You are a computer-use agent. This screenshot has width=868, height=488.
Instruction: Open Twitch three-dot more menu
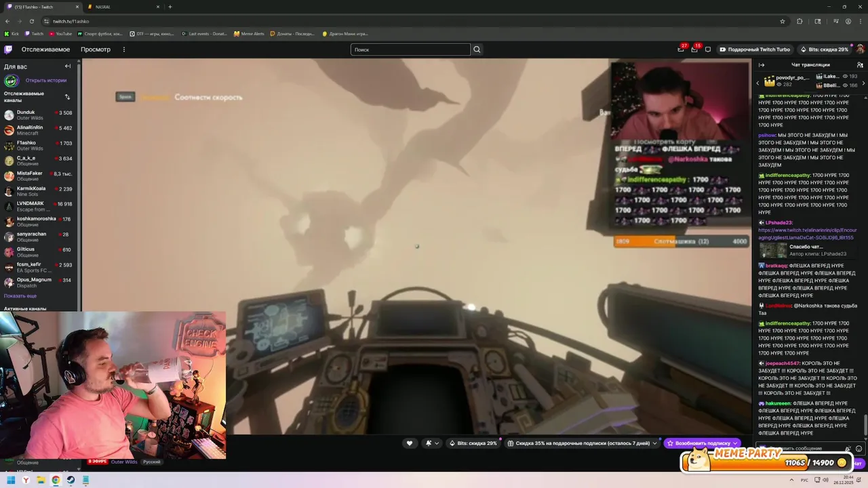point(123,49)
